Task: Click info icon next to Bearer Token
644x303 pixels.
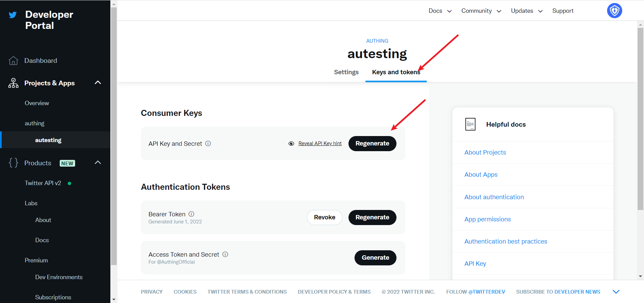Action: pyautogui.click(x=192, y=214)
